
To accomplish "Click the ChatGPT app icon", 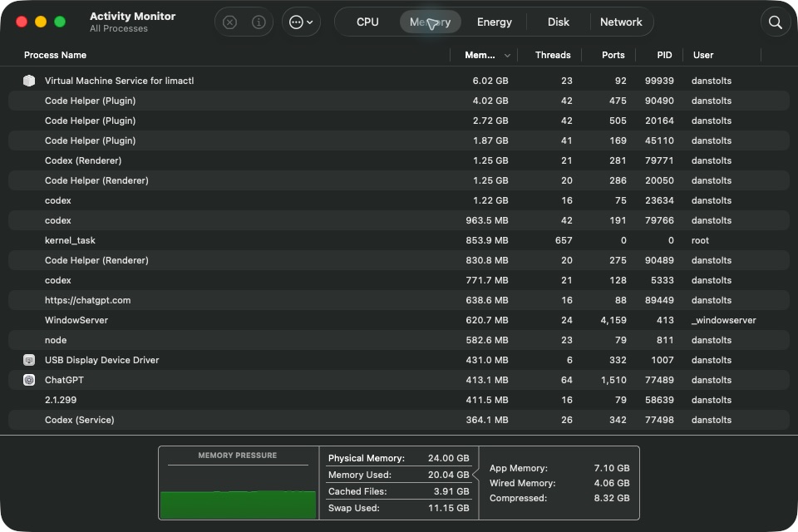I will tap(29, 380).
